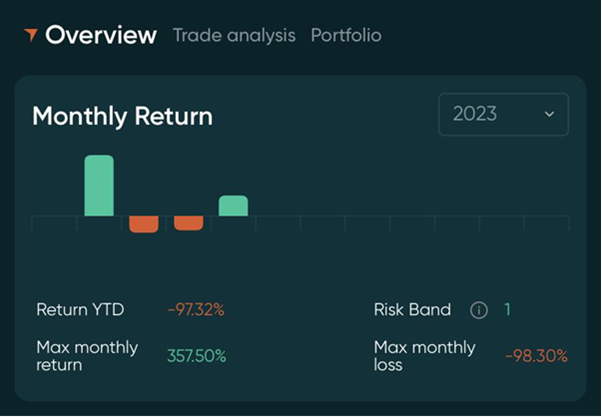Click the Max monthly return label
Screen dimensions: 602x418
pos(87,356)
